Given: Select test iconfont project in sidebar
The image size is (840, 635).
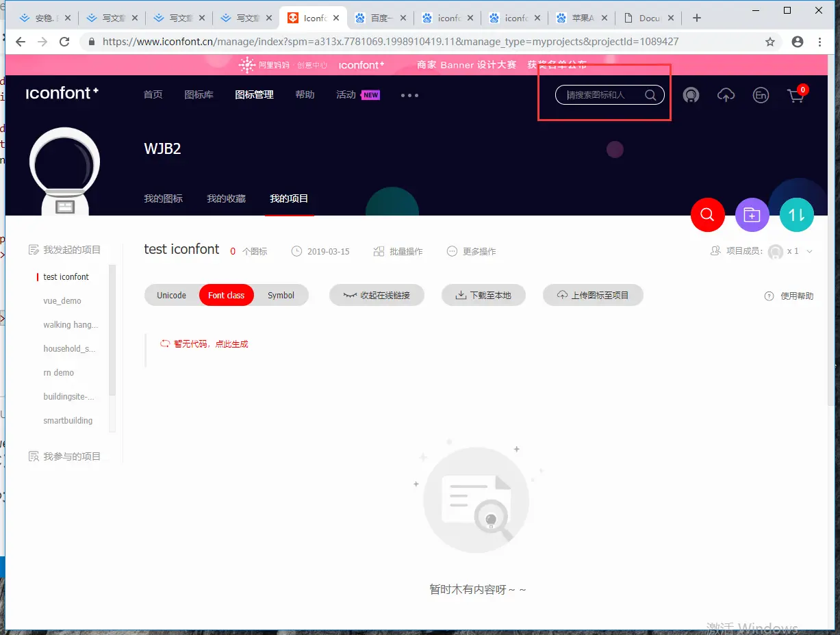Looking at the screenshot, I should 66,277.
